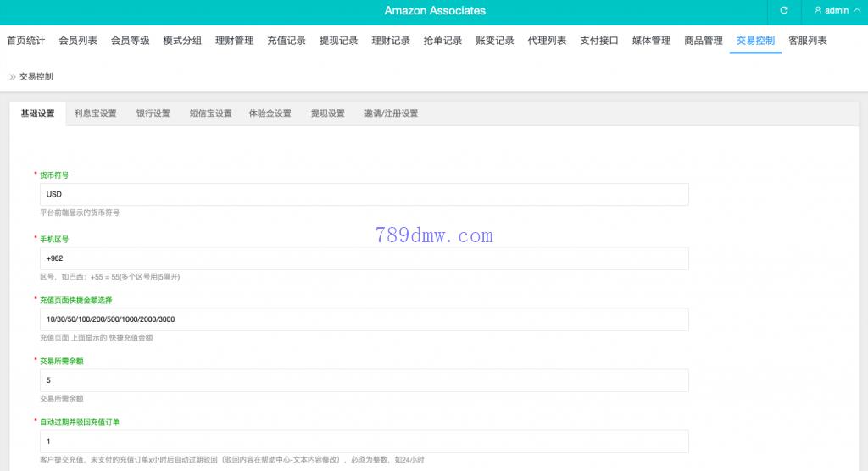The width and height of the screenshot is (868, 471).
Task: Open the 客服列表 menu item
Action: point(808,41)
